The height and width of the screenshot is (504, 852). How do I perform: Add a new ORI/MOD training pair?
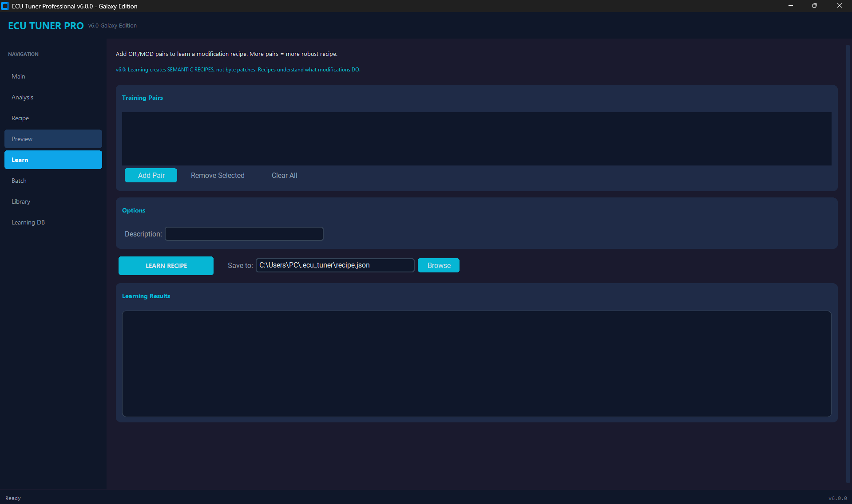tap(151, 175)
